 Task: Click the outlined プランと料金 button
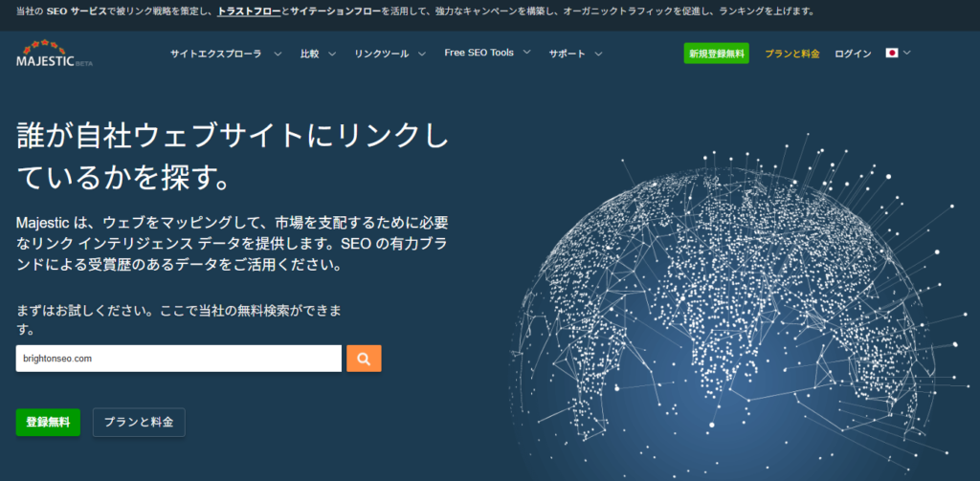(x=139, y=422)
